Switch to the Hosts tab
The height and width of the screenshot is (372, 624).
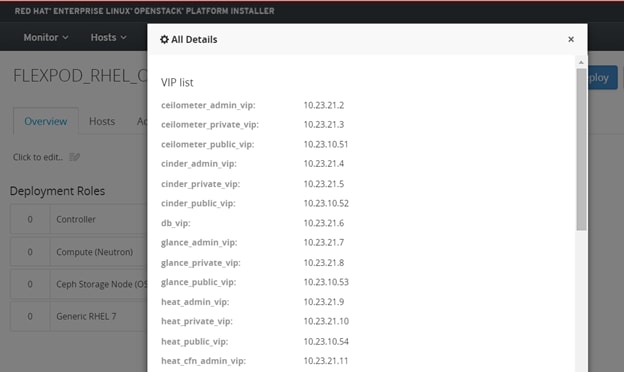[102, 121]
